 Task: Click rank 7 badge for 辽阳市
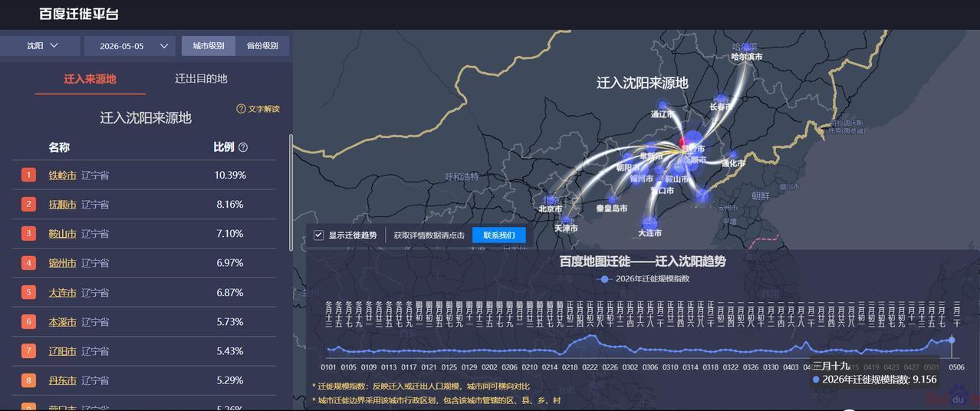click(x=29, y=350)
